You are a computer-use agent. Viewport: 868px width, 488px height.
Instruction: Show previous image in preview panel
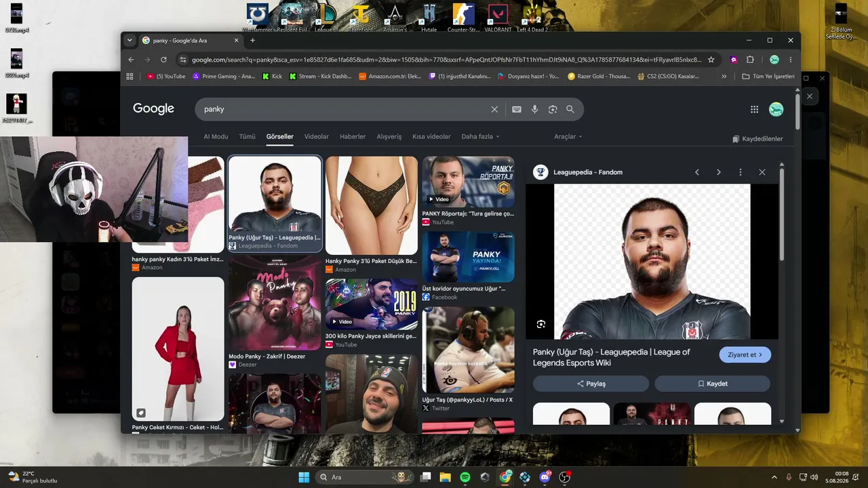697,172
